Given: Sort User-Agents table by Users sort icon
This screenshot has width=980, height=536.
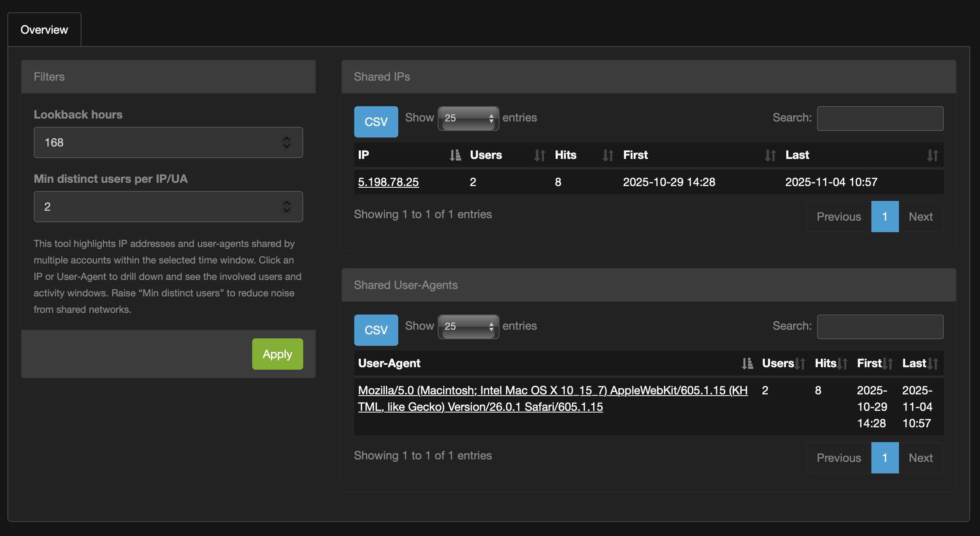Looking at the screenshot, I should (x=800, y=364).
